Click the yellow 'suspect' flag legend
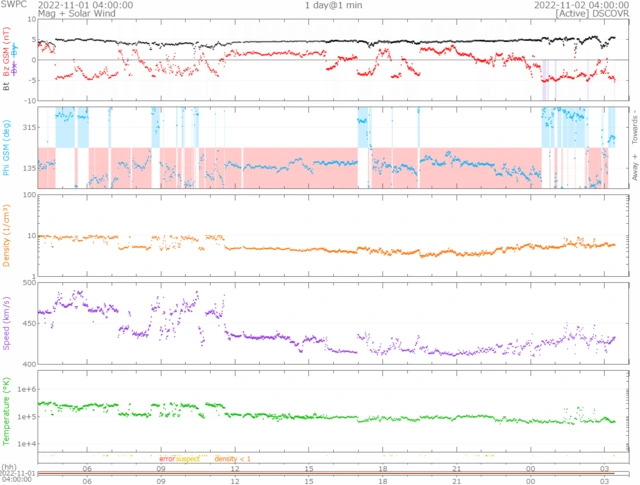This screenshot has height=485, width=640. point(190,457)
